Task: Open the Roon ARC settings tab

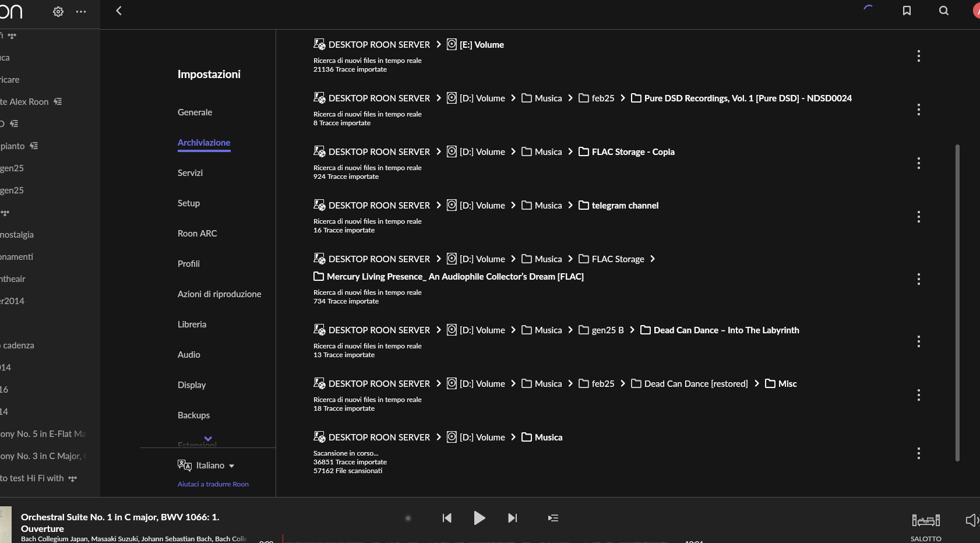Action: 197,233
